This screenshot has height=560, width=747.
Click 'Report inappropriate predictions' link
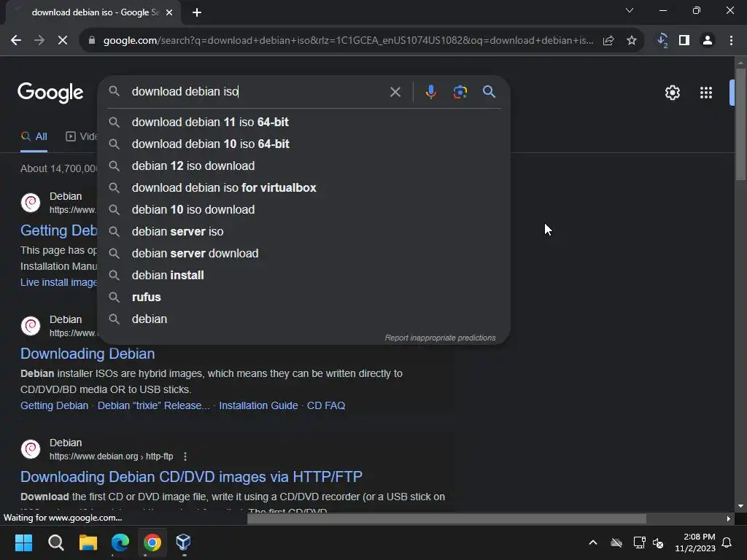(440, 338)
